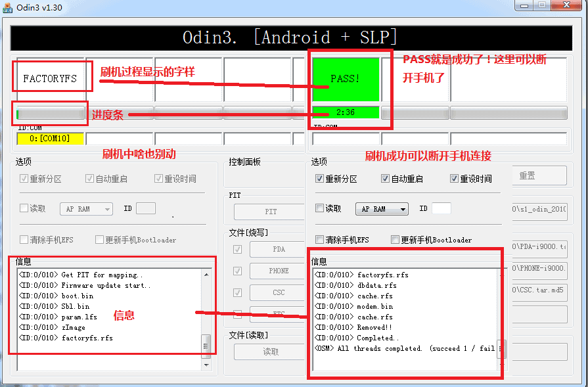Select the 'zImage' log line
The width and height of the screenshot is (588, 387).
click(x=52, y=327)
